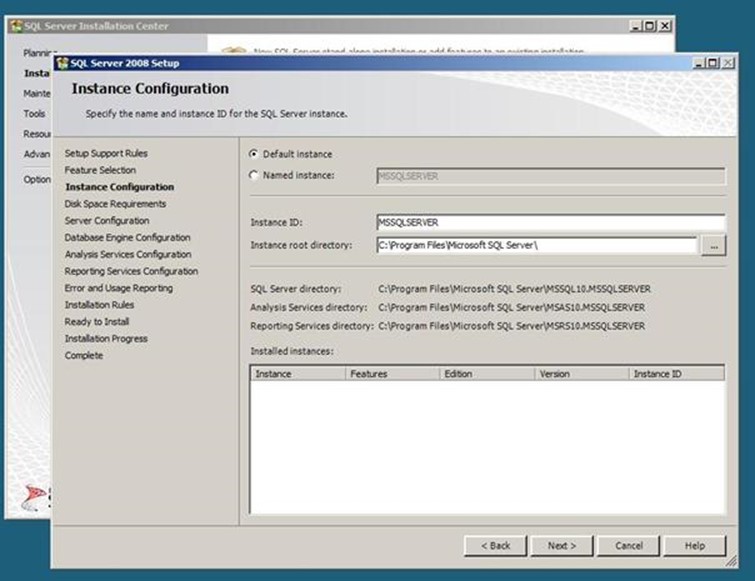Sort installed instances by Instance column

click(298, 374)
